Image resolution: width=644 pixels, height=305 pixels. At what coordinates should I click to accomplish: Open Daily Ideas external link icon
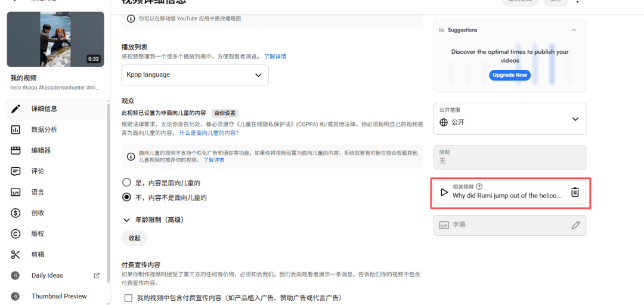pyautogui.click(x=97, y=275)
